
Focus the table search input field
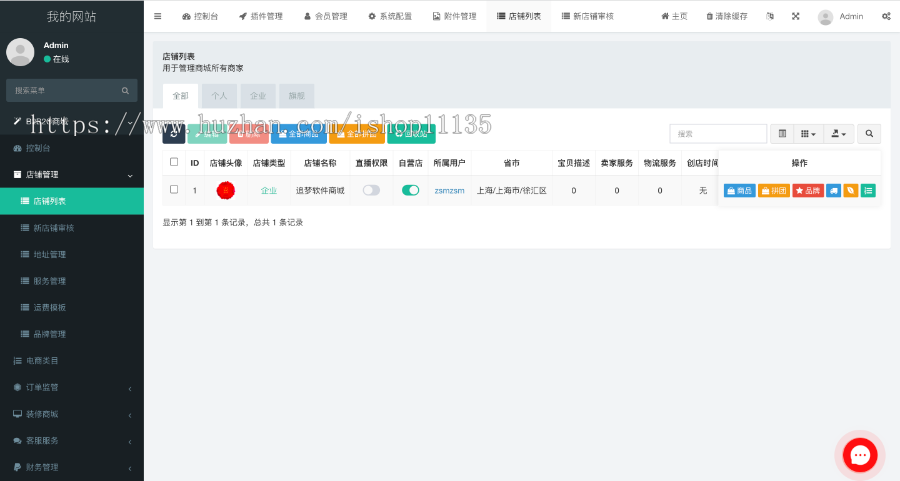[718, 134]
